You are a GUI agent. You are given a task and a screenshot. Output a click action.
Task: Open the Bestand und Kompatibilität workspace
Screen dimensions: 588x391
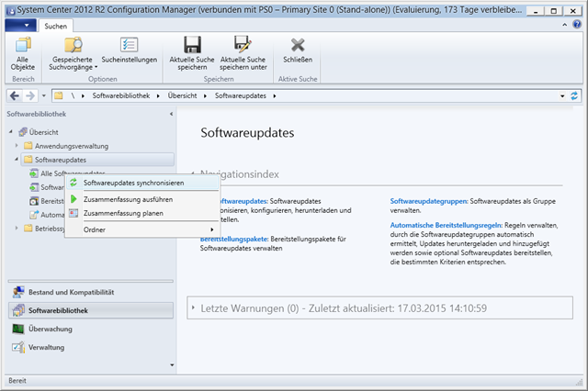tap(91, 292)
